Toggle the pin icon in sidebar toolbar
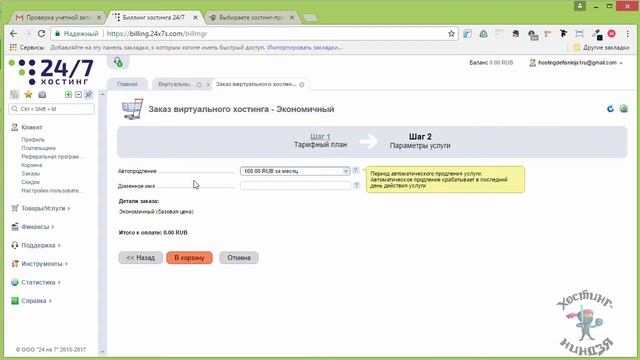Viewport: 640px width, 360px height. (x=88, y=95)
